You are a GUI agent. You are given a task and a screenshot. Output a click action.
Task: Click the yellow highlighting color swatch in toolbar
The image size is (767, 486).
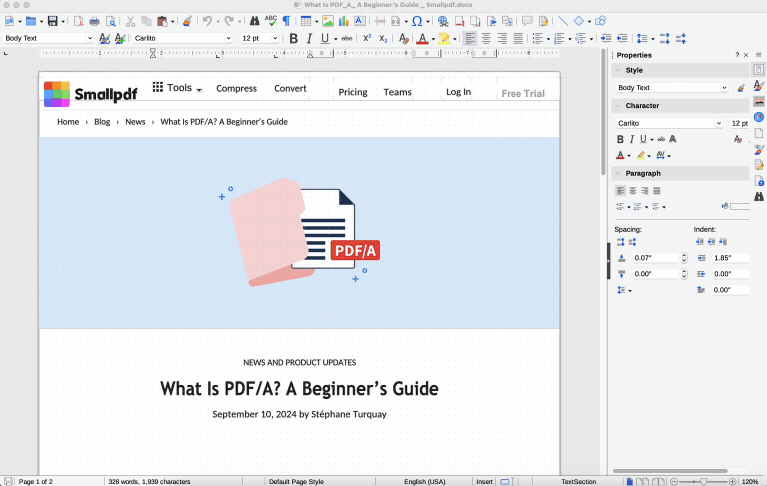(444, 38)
